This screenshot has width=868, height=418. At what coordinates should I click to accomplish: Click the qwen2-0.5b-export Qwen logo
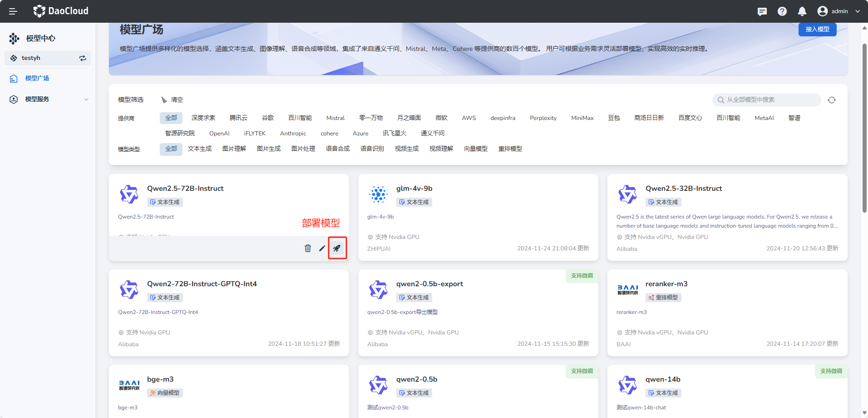tap(378, 290)
